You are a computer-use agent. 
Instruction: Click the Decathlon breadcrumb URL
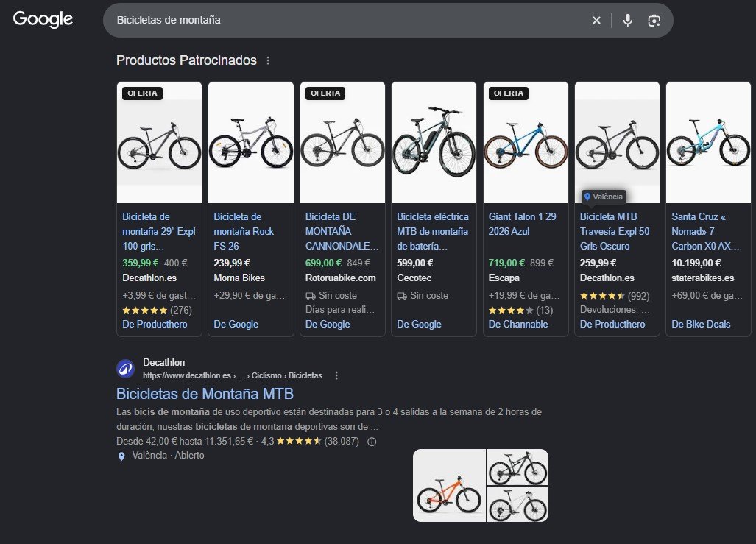pos(233,375)
